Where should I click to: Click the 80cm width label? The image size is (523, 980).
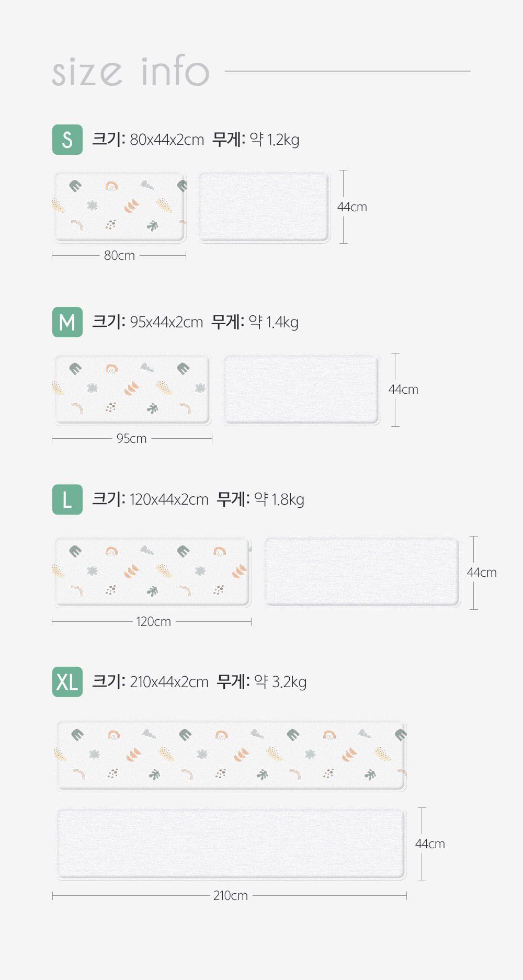[x=119, y=256]
